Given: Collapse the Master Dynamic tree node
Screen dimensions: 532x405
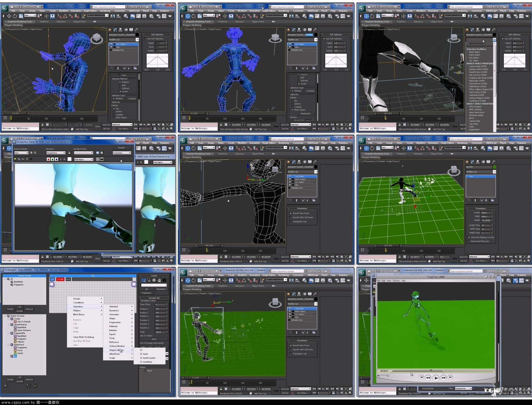Looking at the screenshot, I should (5, 316).
